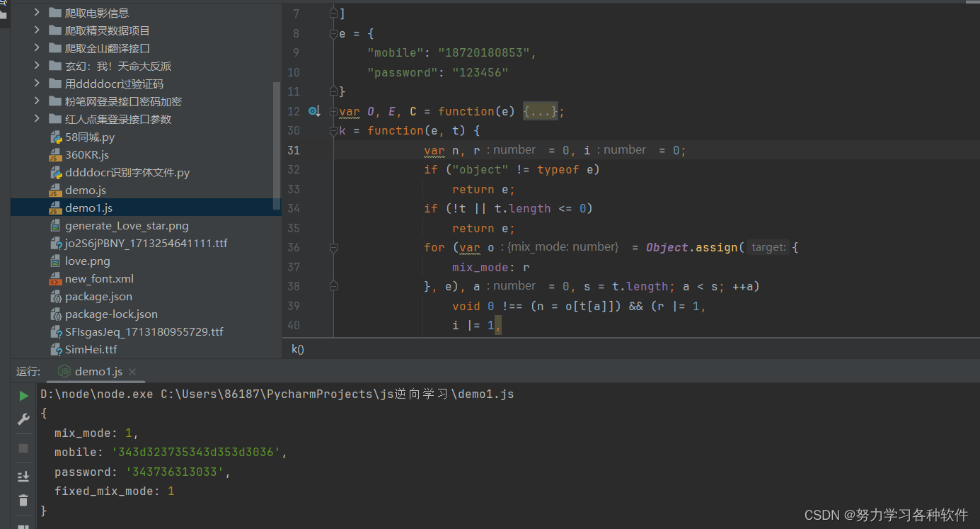Select file ddddocr识别字体文件.py

[127, 172]
